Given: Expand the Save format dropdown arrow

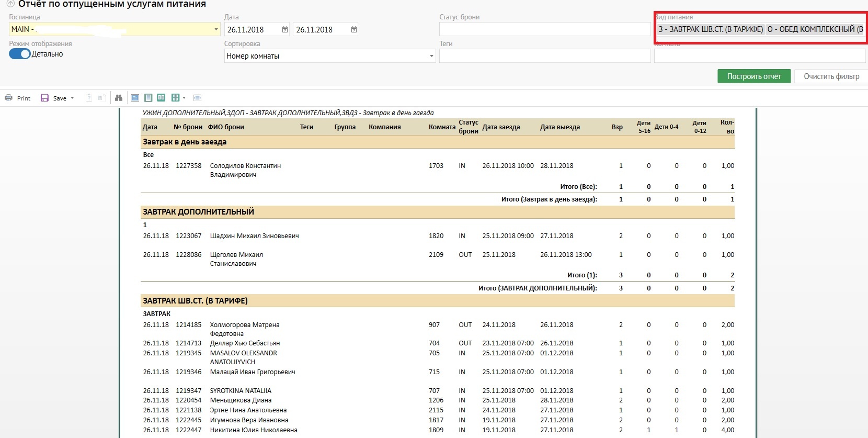Looking at the screenshot, I should pos(72,98).
